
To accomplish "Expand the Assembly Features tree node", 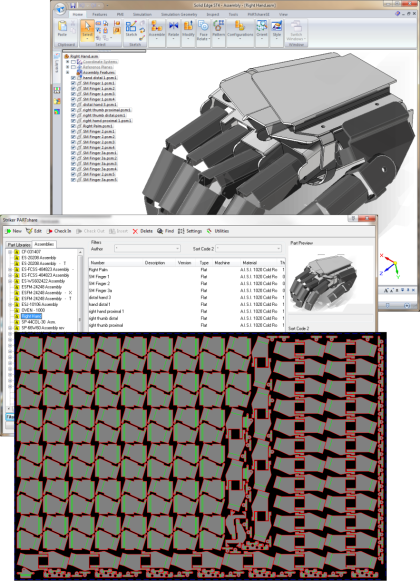I will (x=67, y=73).
